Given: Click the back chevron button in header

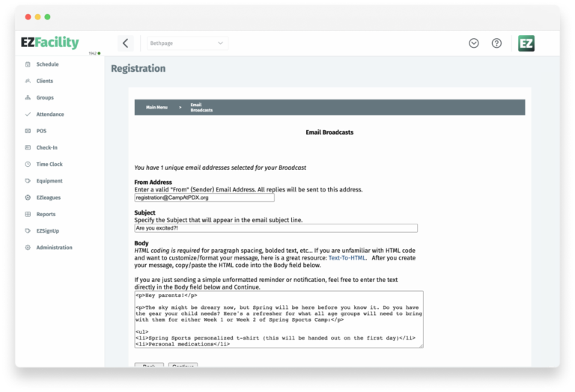Looking at the screenshot, I should (126, 43).
